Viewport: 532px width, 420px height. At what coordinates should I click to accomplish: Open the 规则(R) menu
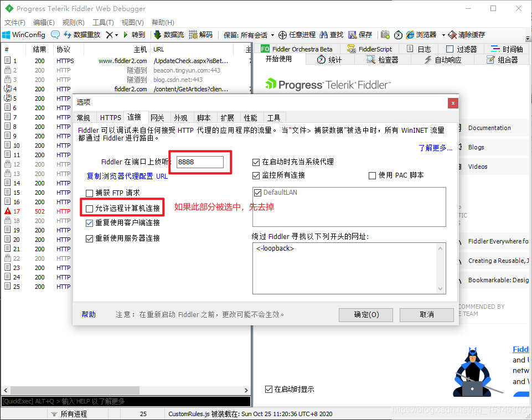tap(73, 22)
